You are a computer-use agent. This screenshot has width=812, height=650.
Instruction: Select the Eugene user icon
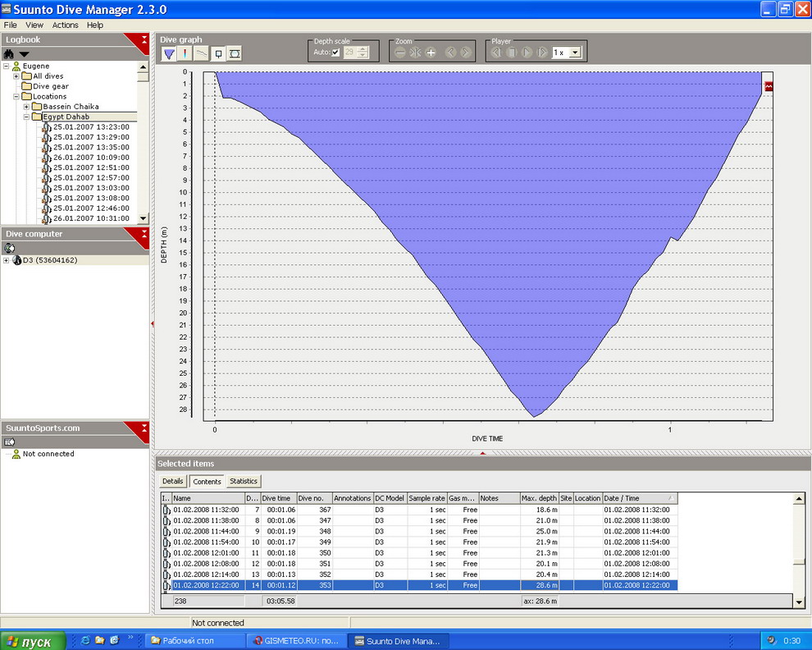(16, 66)
